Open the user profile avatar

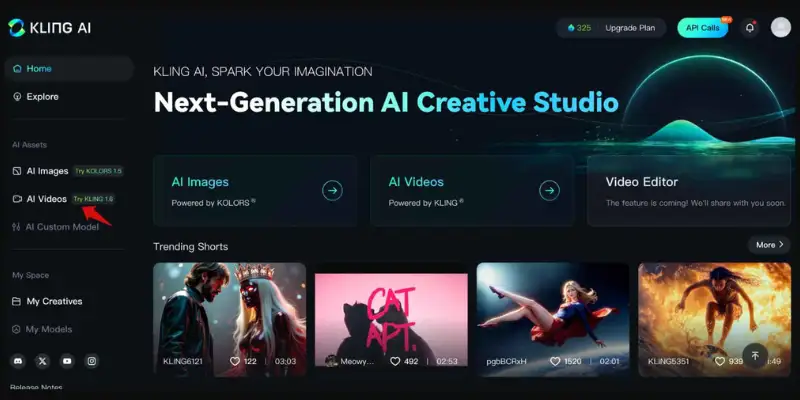(x=781, y=28)
